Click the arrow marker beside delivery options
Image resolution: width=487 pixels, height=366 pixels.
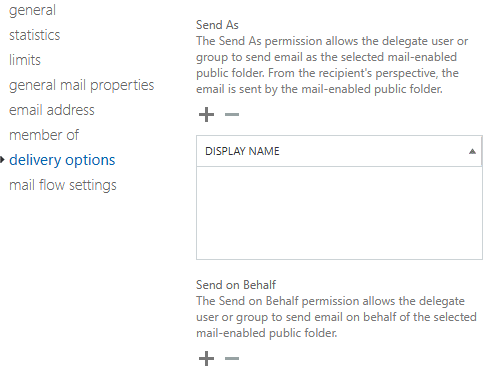(2, 160)
